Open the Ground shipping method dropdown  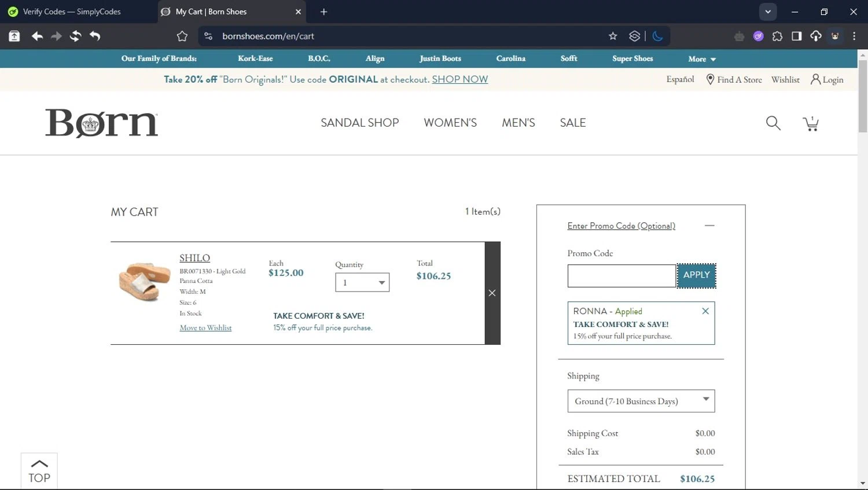click(x=641, y=401)
